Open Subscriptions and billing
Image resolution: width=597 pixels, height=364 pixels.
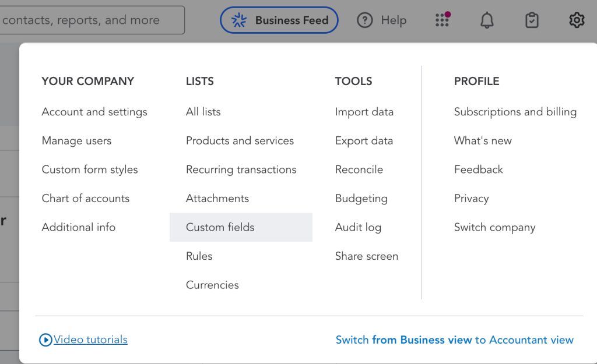(x=515, y=112)
